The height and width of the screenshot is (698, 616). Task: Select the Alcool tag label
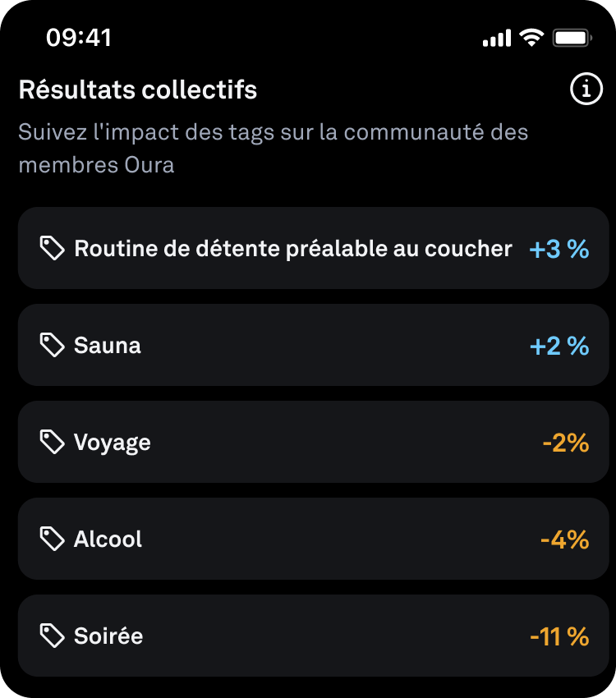point(108,540)
